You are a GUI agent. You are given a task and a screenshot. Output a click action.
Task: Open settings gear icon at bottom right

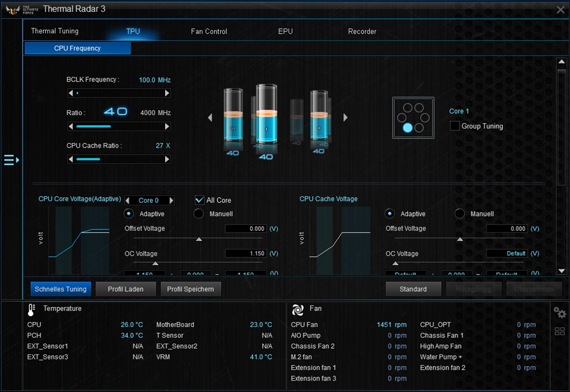click(x=560, y=312)
